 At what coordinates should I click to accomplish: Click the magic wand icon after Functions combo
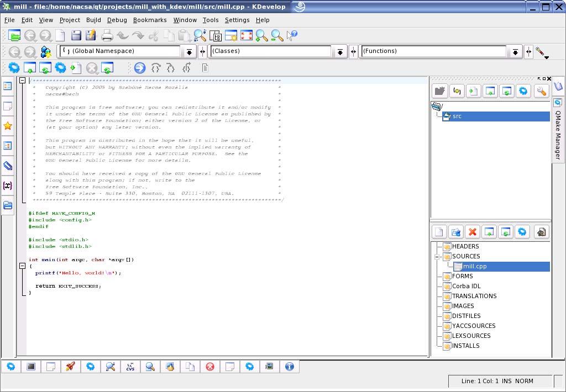tap(542, 52)
